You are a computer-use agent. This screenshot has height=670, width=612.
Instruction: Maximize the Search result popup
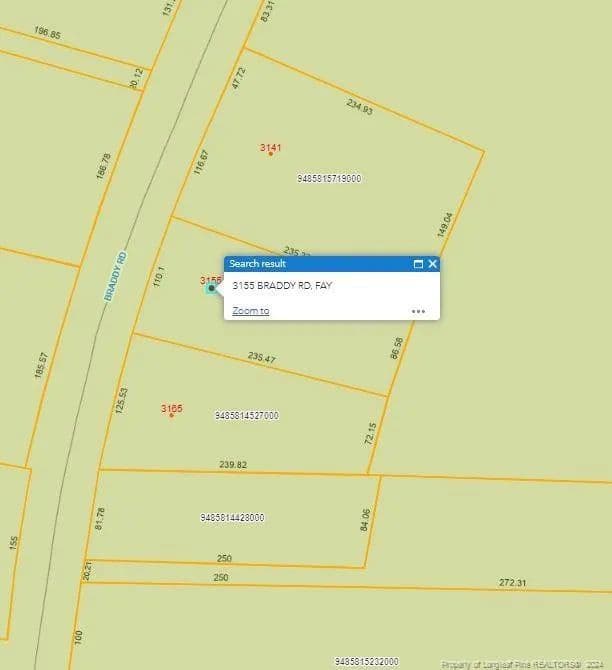pos(418,264)
